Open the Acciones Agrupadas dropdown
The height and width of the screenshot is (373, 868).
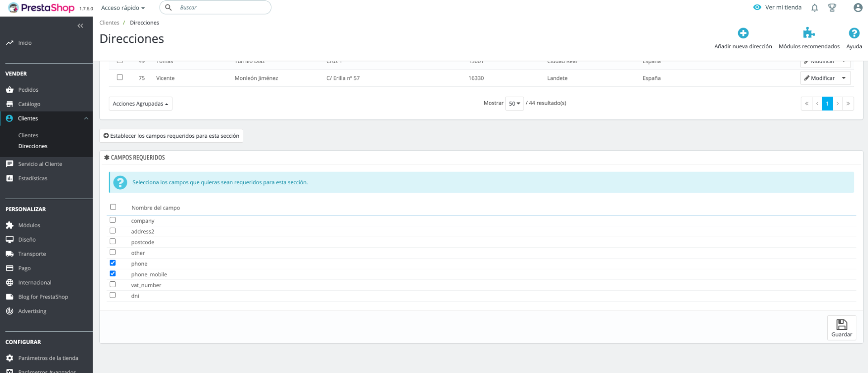(x=141, y=104)
